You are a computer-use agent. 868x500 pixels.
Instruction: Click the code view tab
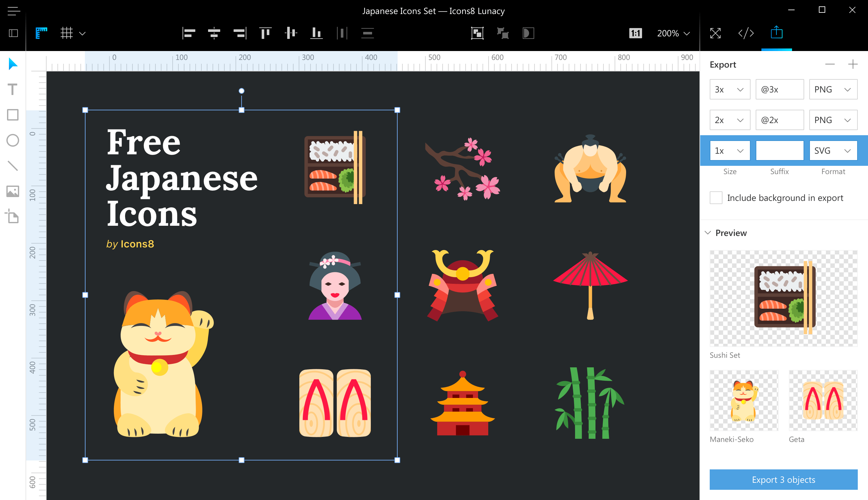[x=746, y=33]
